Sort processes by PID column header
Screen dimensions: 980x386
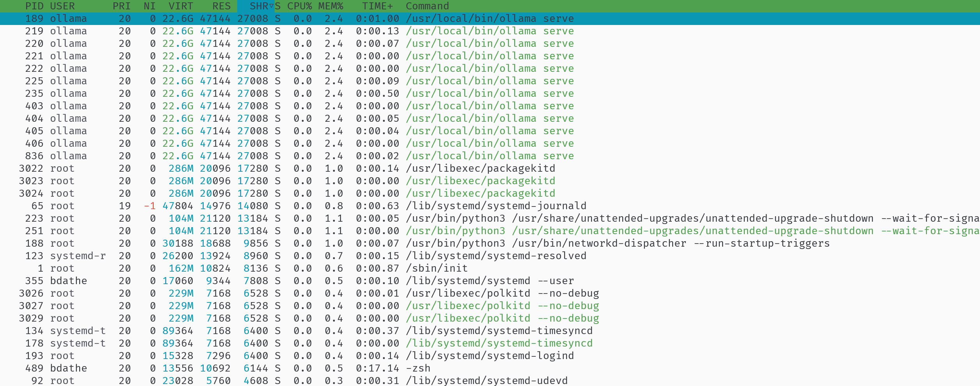coord(34,6)
